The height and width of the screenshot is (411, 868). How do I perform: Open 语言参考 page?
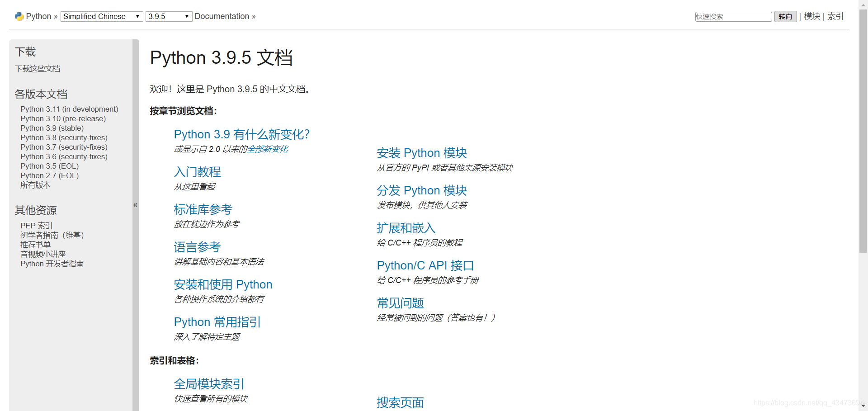click(198, 247)
